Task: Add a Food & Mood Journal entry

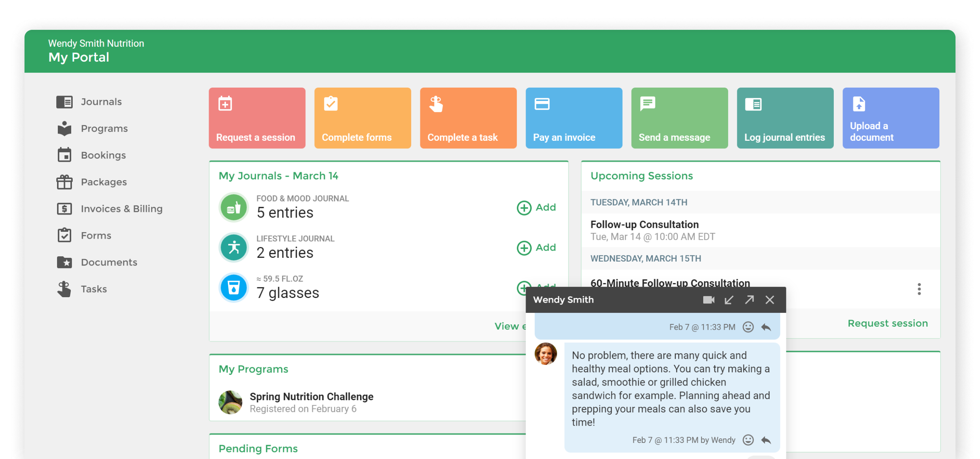Action: click(536, 208)
